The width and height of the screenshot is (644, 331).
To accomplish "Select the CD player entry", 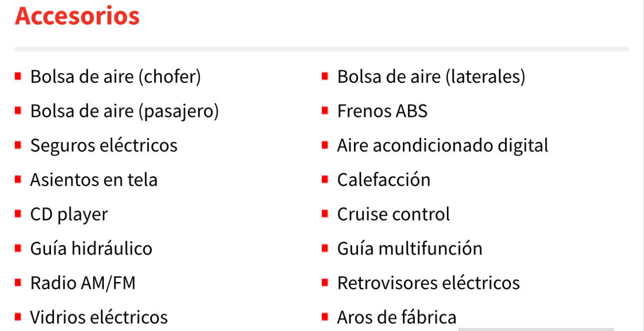I will (x=69, y=215).
